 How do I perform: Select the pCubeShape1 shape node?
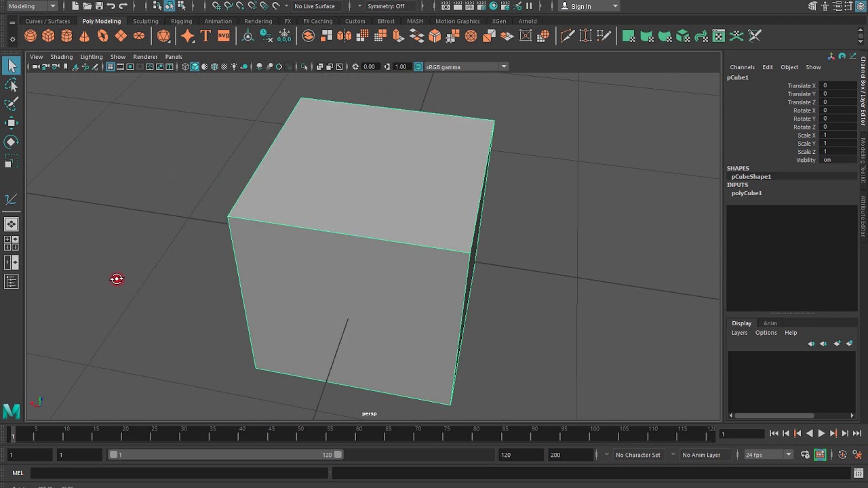(751, 177)
